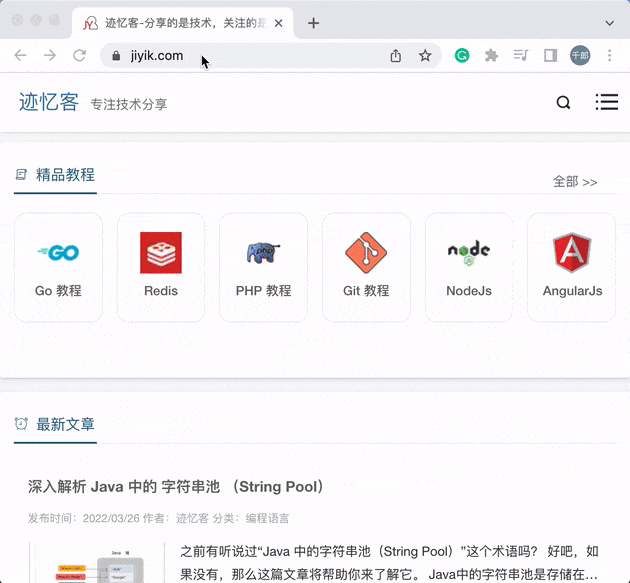Click the Git logo icon

pos(366,252)
